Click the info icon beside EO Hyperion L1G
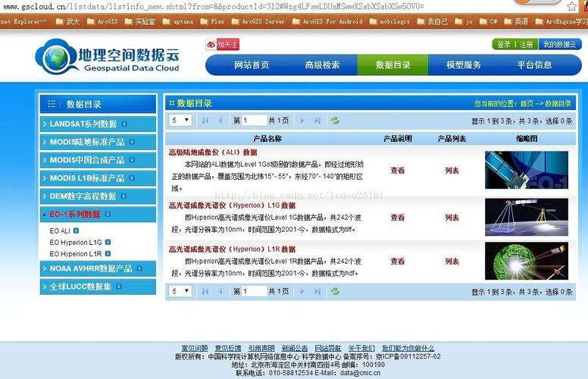Viewport: 588px width, 379px height. [x=108, y=242]
